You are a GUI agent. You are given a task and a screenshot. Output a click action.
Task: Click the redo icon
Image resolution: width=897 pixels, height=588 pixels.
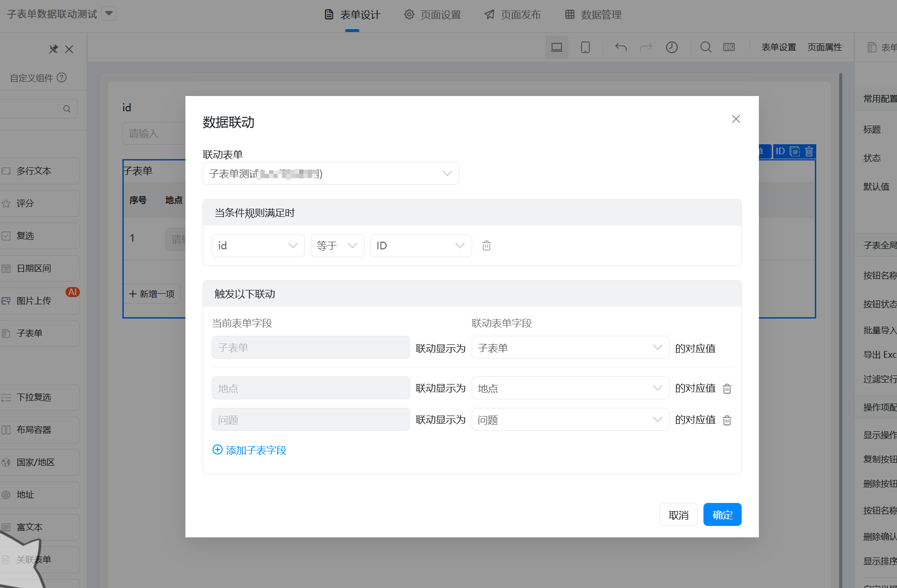(646, 47)
